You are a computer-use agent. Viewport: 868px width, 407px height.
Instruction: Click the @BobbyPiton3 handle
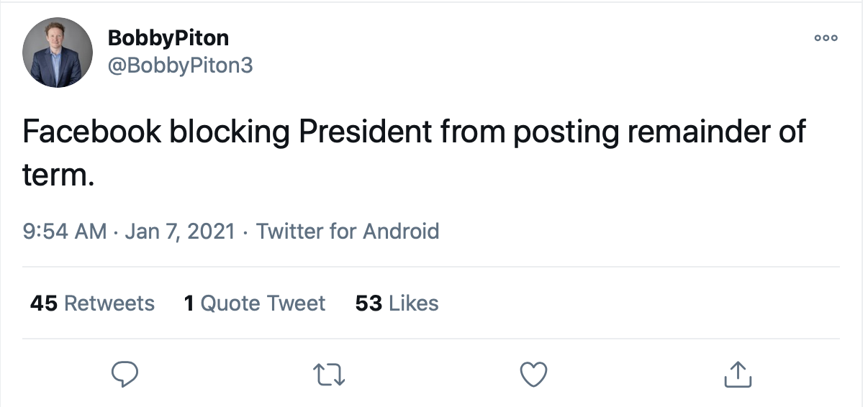click(x=179, y=65)
